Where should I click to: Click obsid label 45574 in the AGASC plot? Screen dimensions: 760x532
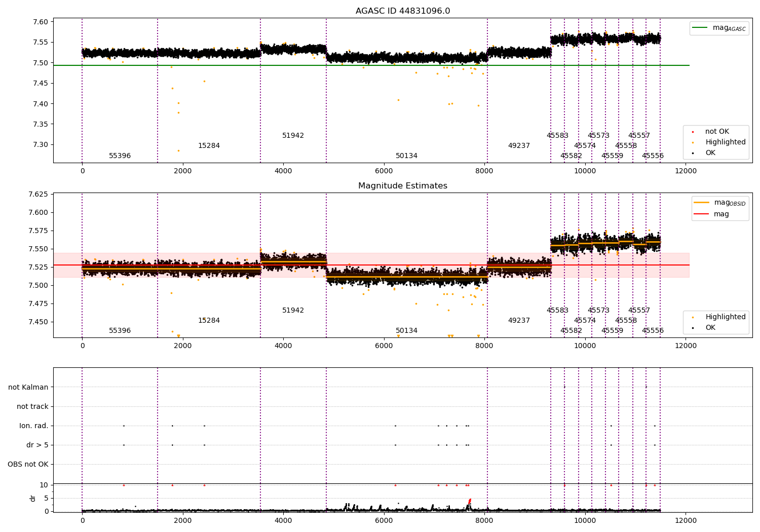point(585,146)
